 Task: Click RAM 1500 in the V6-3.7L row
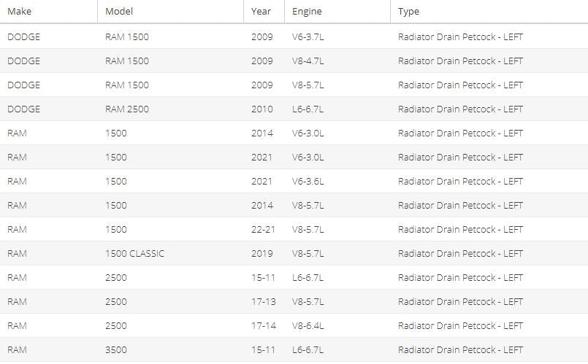pos(127,36)
